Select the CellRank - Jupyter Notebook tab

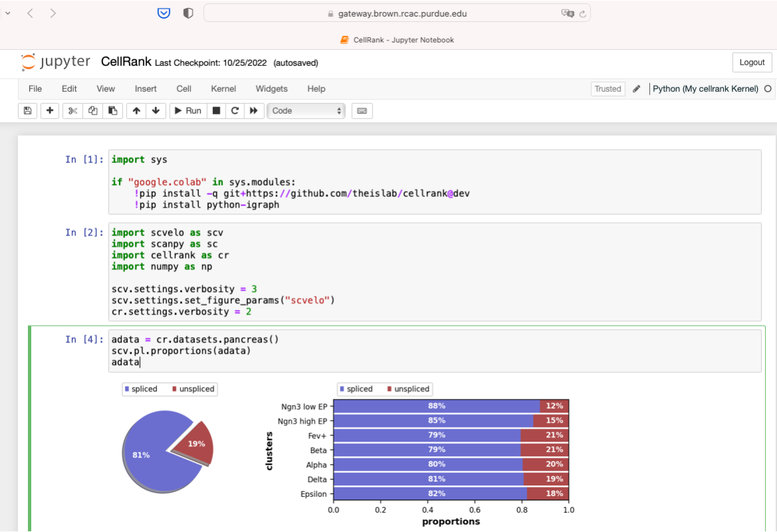point(397,40)
